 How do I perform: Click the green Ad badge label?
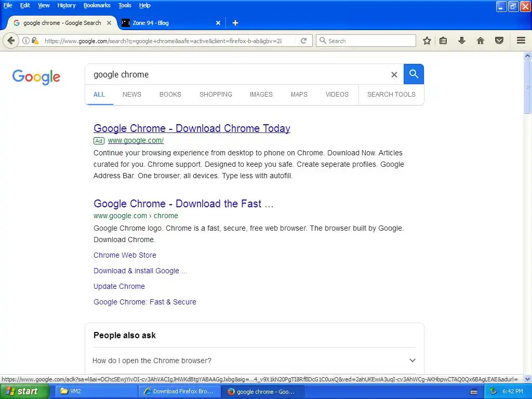click(x=99, y=140)
